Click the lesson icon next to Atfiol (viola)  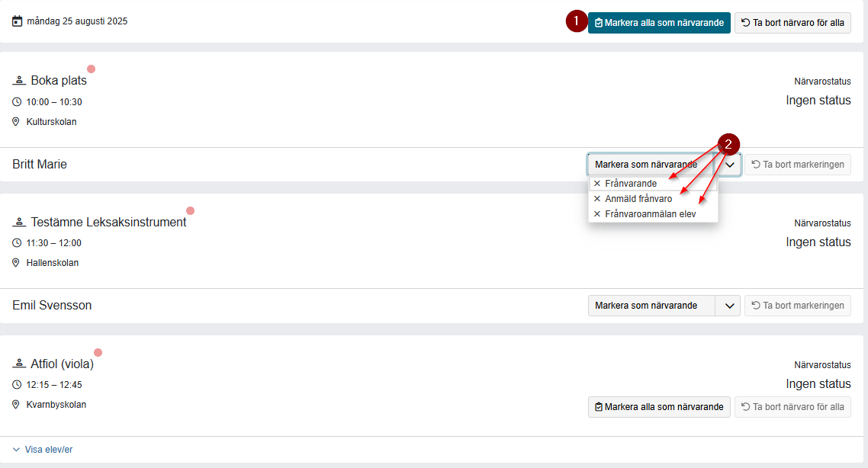[19, 364]
